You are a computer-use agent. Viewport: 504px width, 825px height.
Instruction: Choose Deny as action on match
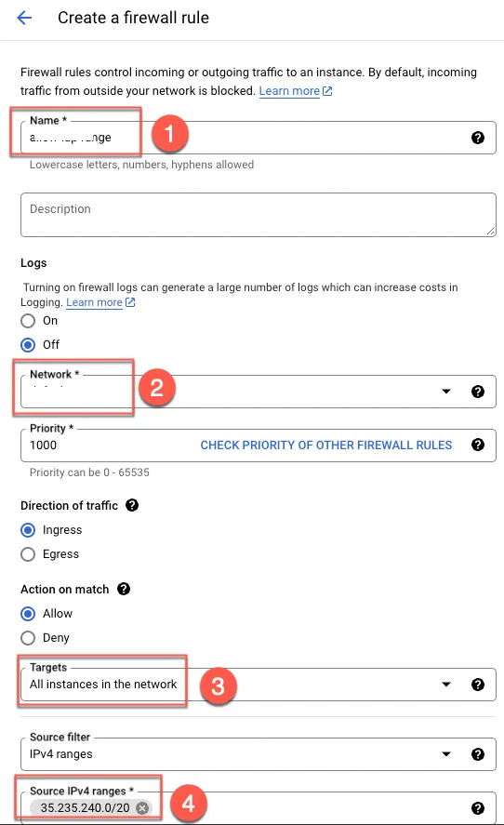[28, 638]
